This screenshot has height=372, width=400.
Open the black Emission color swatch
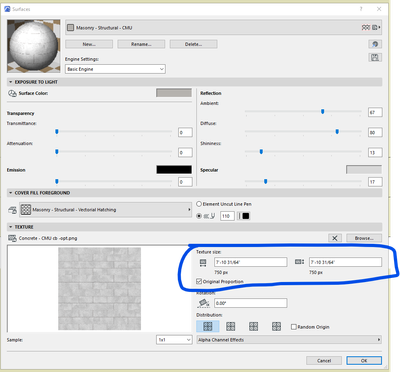[174, 170]
